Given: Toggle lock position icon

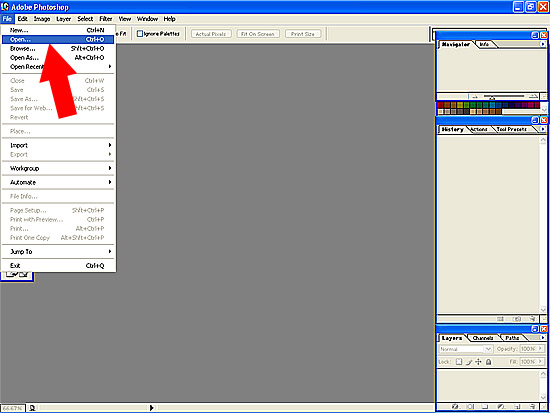Looking at the screenshot, I should click(478, 362).
